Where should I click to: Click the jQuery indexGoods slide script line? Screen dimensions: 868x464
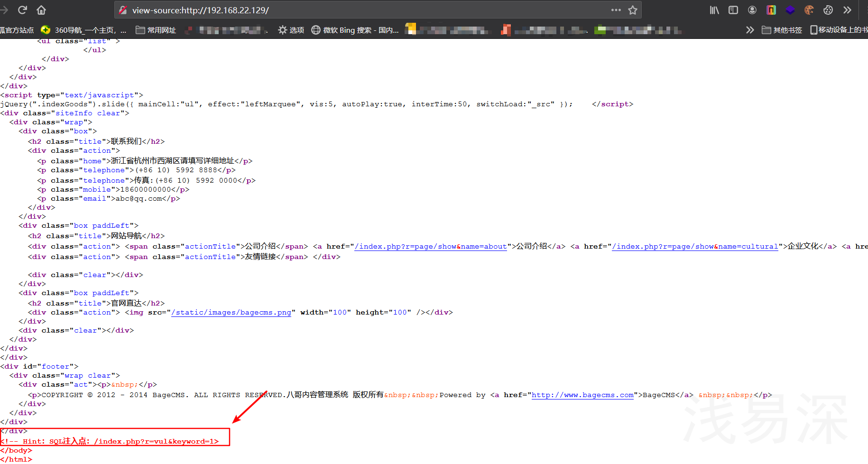point(286,104)
